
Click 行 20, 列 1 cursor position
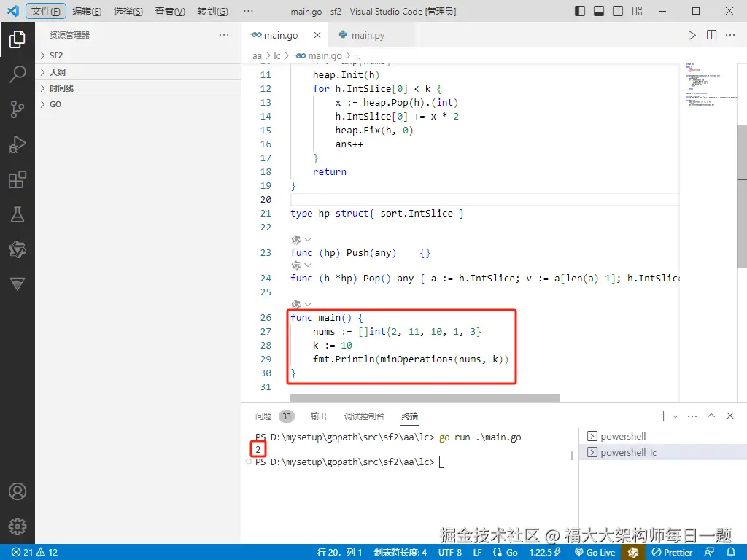pos(339,553)
